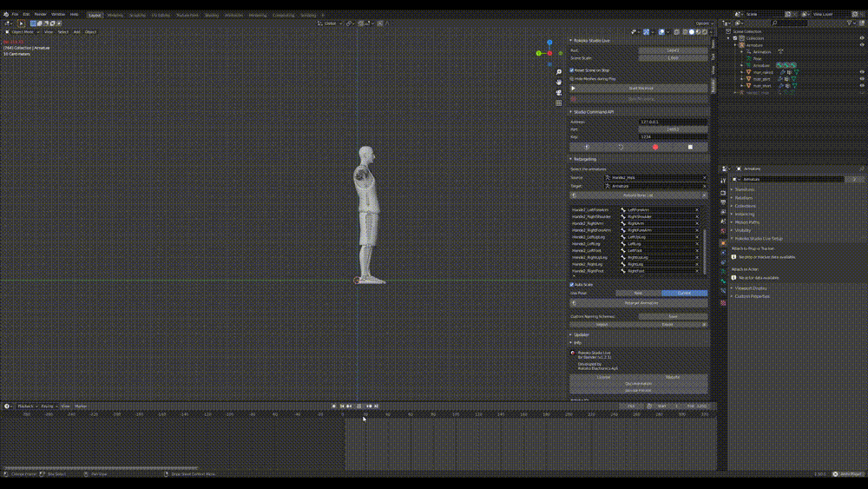868x489 pixels.
Task: Expand the Relations section in Object properties
Action: pos(743,198)
